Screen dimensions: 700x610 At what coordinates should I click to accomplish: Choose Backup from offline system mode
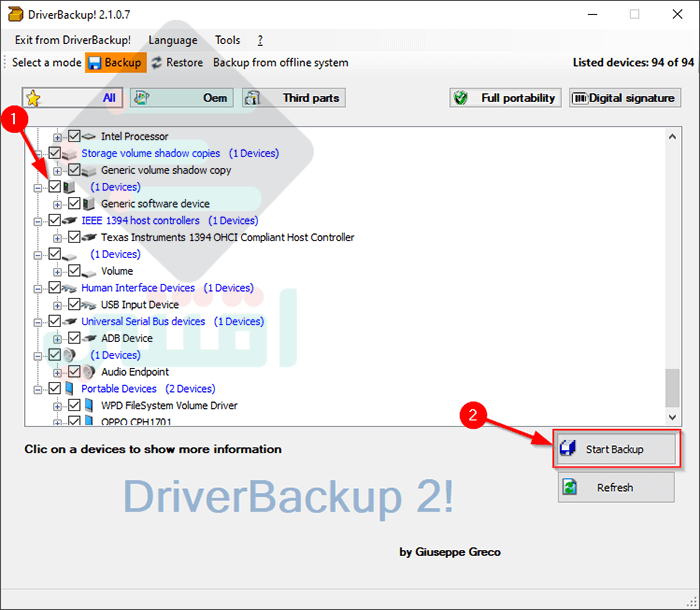[280, 63]
